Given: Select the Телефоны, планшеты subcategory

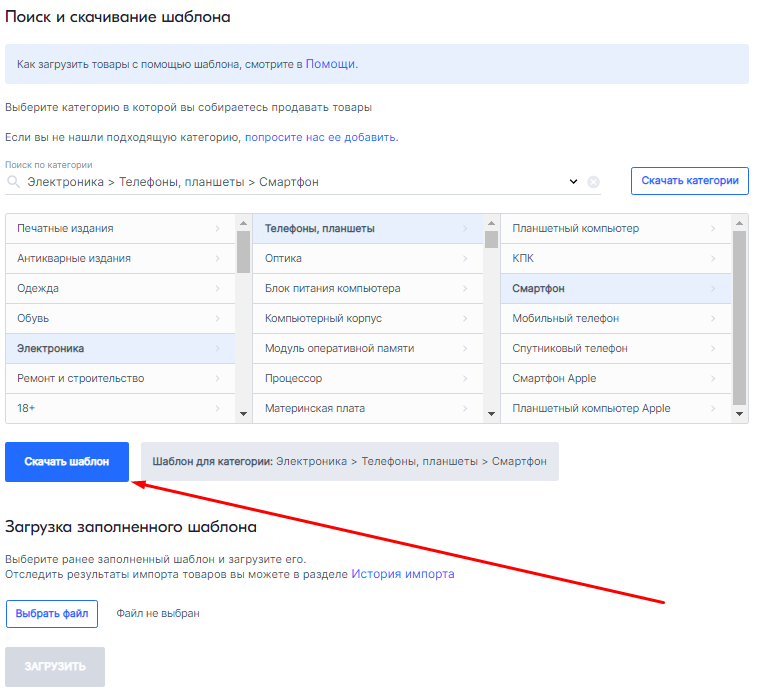Looking at the screenshot, I should (368, 229).
